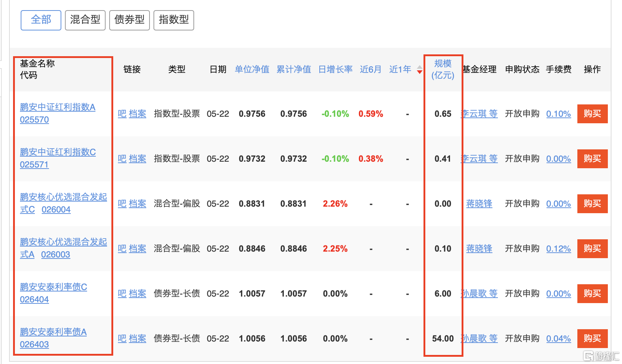Open 0.04% fee link for fund 026403
The image size is (622, 364).
tap(559, 339)
